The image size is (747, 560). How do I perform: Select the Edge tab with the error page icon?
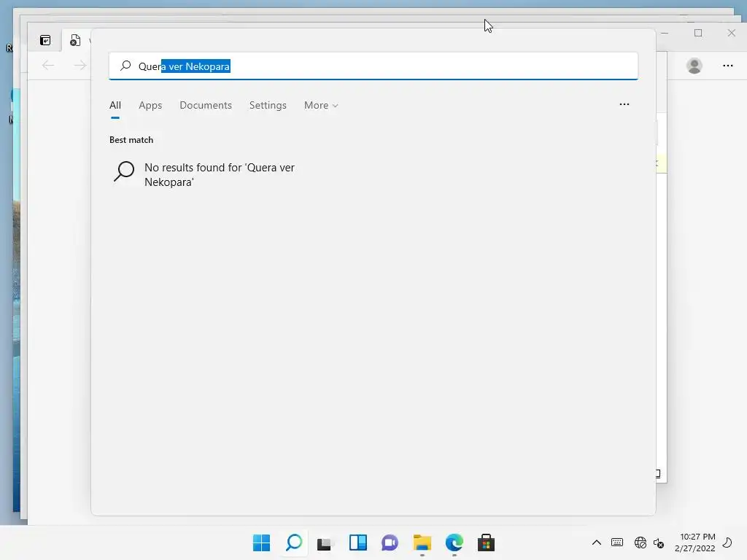coord(76,41)
